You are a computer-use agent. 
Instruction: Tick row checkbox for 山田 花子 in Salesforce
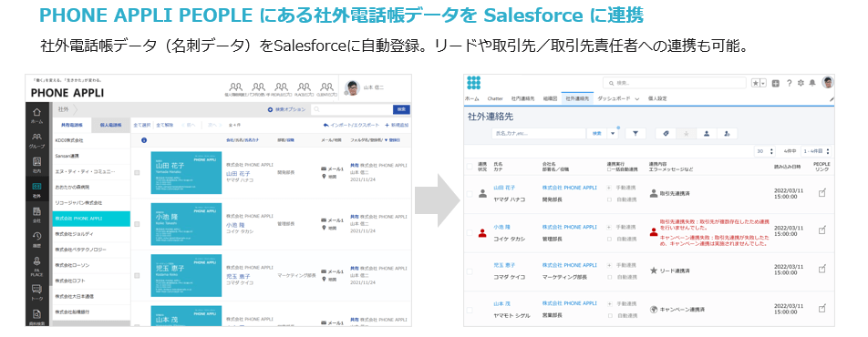470,194
